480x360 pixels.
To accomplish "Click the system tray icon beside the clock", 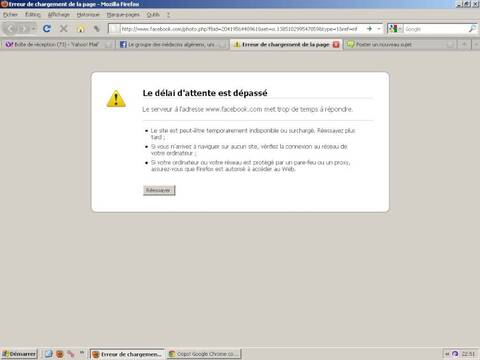I will click(455, 354).
